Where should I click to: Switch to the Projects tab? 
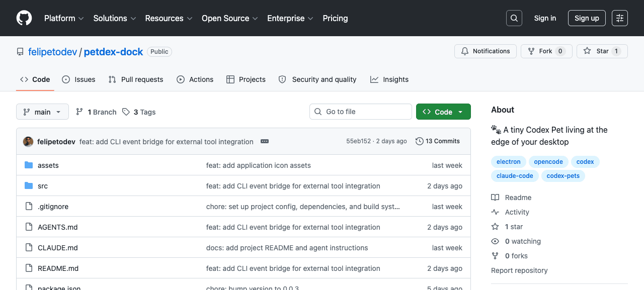click(246, 79)
